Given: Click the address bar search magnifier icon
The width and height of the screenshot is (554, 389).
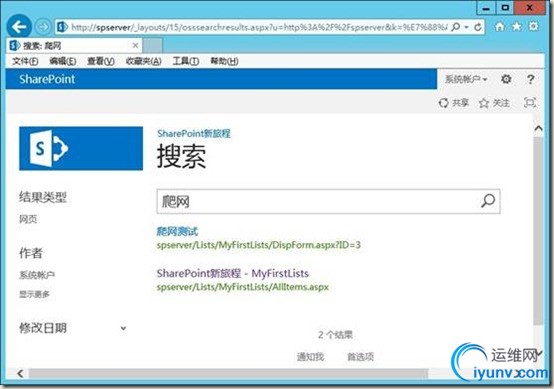Looking at the screenshot, I should tap(456, 27).
